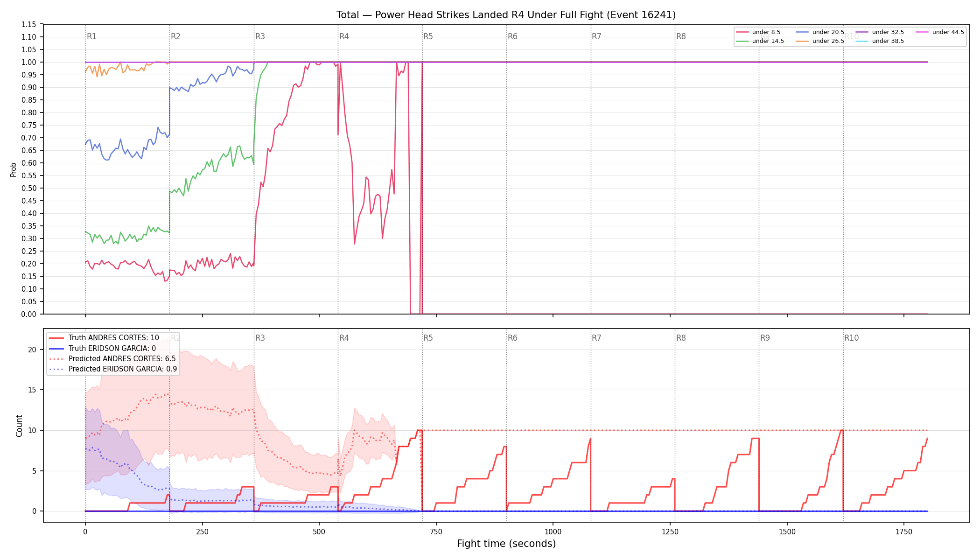980x560 pixels.
Task: Click red line swatch beside 'under 8.5'
Action: tap(742, 32)
